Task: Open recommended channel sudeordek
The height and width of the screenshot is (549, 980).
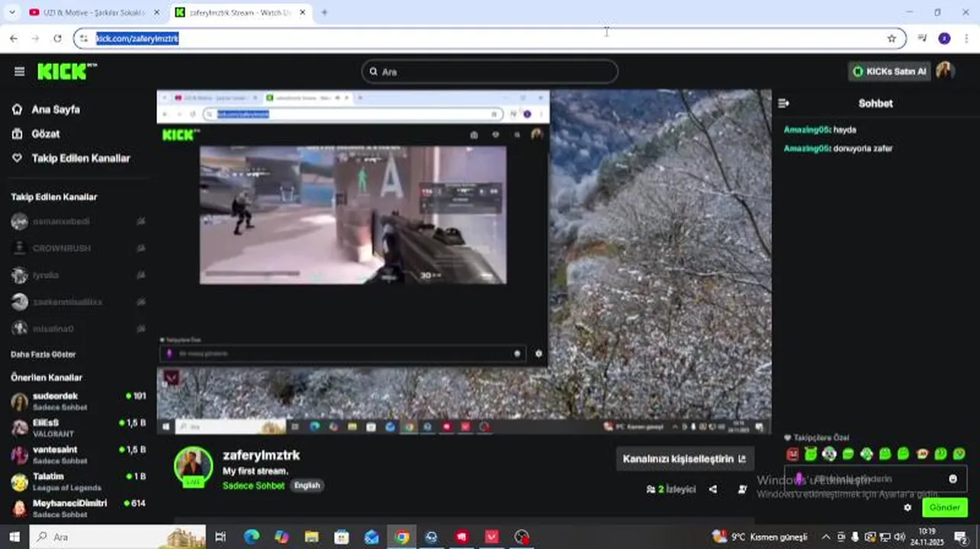Action: 77,401
